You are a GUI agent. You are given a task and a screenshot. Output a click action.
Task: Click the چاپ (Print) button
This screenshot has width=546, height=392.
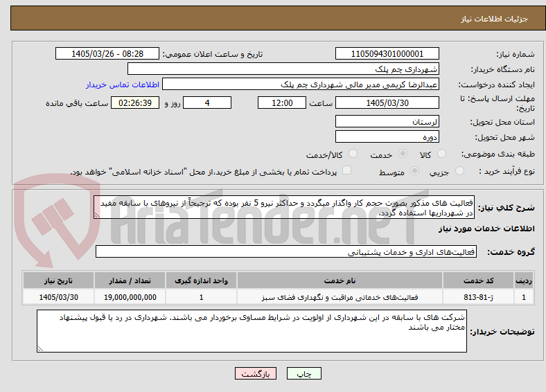[303, 373]
